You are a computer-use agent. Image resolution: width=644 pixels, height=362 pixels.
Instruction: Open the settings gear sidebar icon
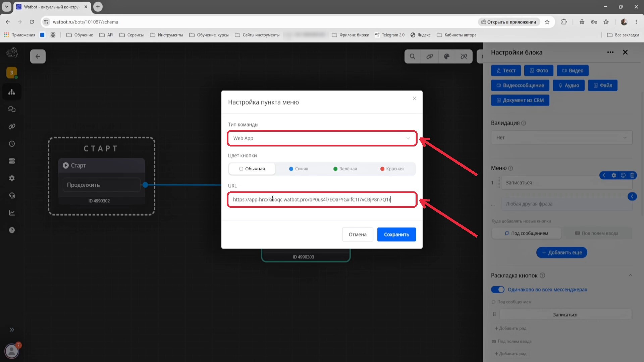click(x=12, y=178)
